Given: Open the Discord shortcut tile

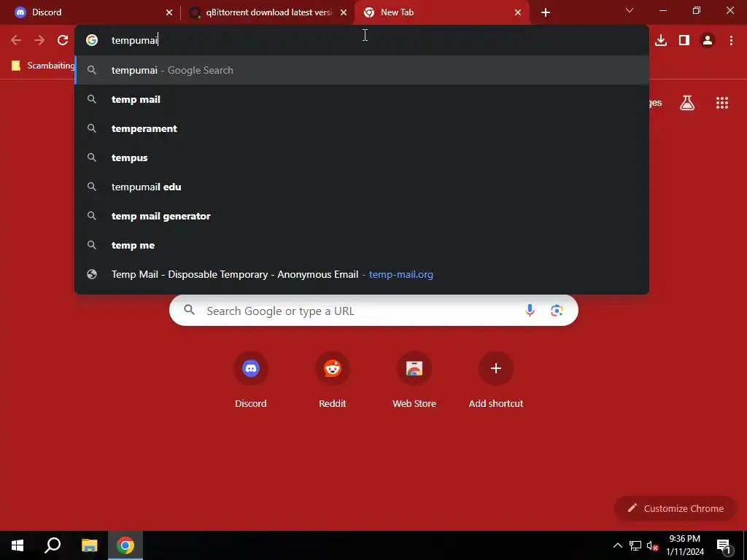Looking at the screenshot, I should click(251, 380).
